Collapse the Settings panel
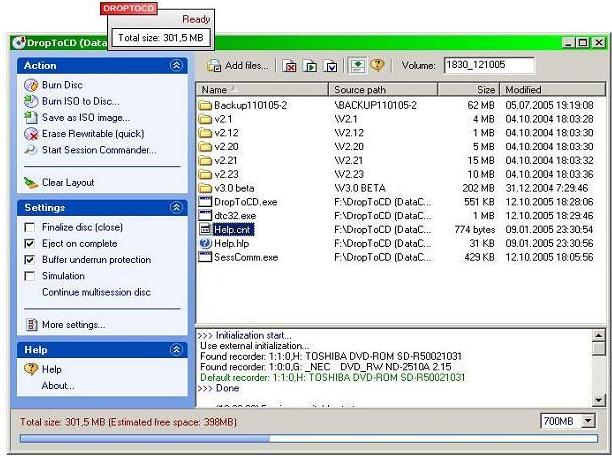 pos(176,207)
